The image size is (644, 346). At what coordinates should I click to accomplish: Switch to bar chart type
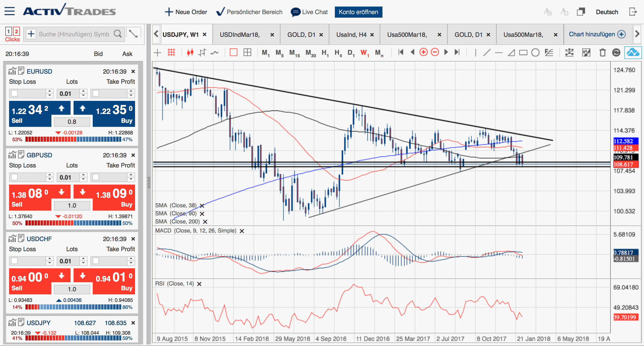[x=202, y=52]
